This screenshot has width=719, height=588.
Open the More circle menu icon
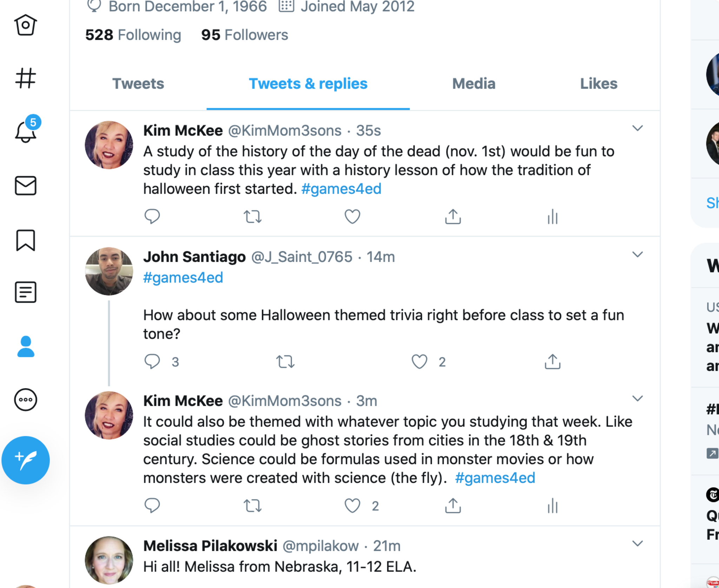tap(25, 399)
